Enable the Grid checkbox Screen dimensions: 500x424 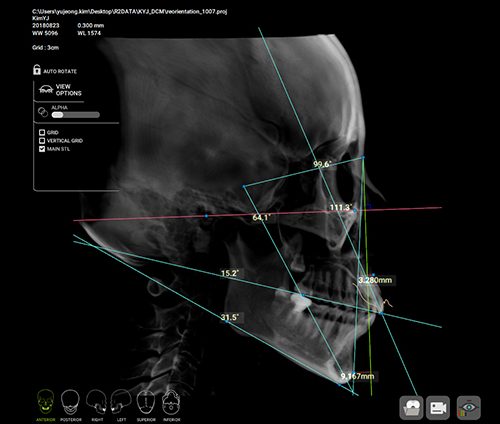pos(42,132)
